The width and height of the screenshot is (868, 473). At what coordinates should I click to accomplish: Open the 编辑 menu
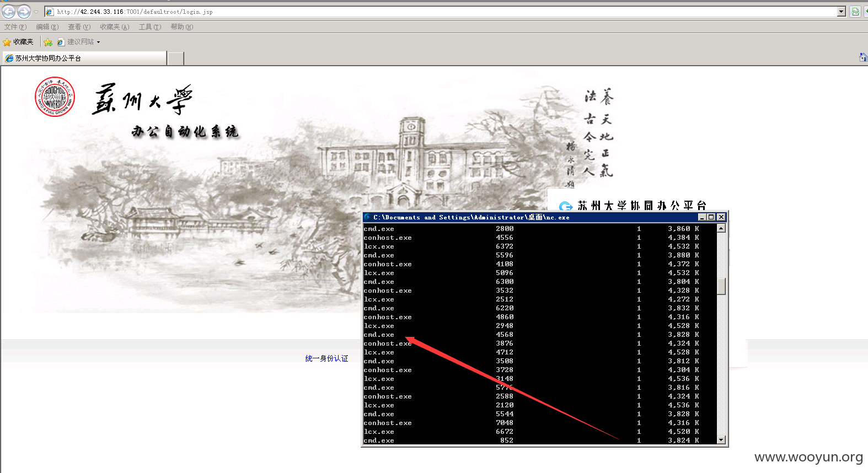pyautogui.click(x=47, y=27)
